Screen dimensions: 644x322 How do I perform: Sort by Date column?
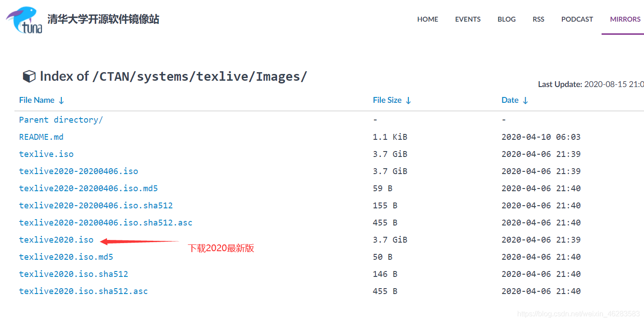coord(515,100)
